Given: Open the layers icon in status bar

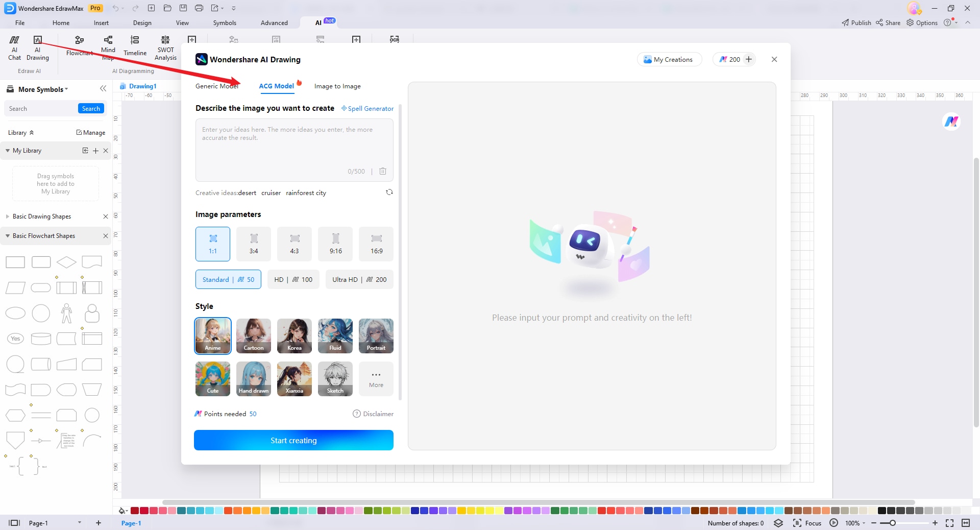Looking at the screenshot, I should pos(778,523).
